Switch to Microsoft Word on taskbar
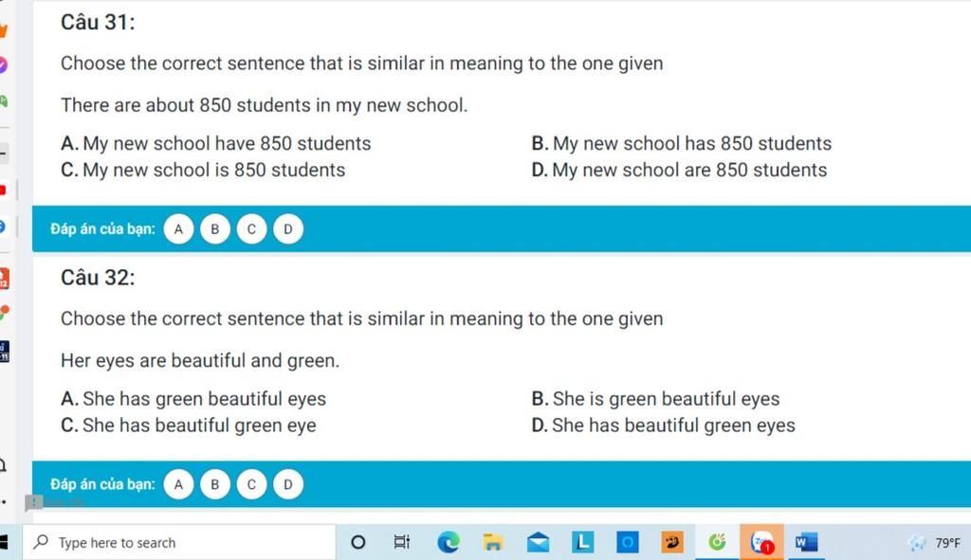The width and height of the screenshot is (971, 560). coord(806,543)
